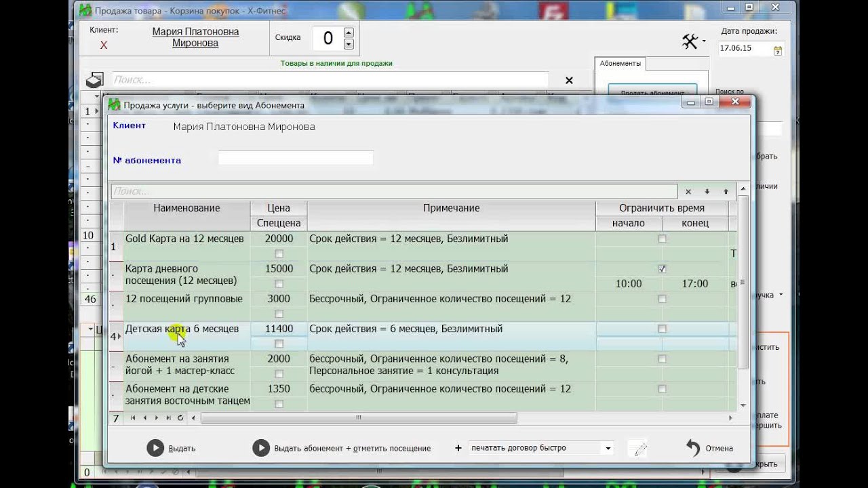The height and width of the screenshot is (488, 868).
Task: Click the cash register icon near product search
Action: coord(94,80)
